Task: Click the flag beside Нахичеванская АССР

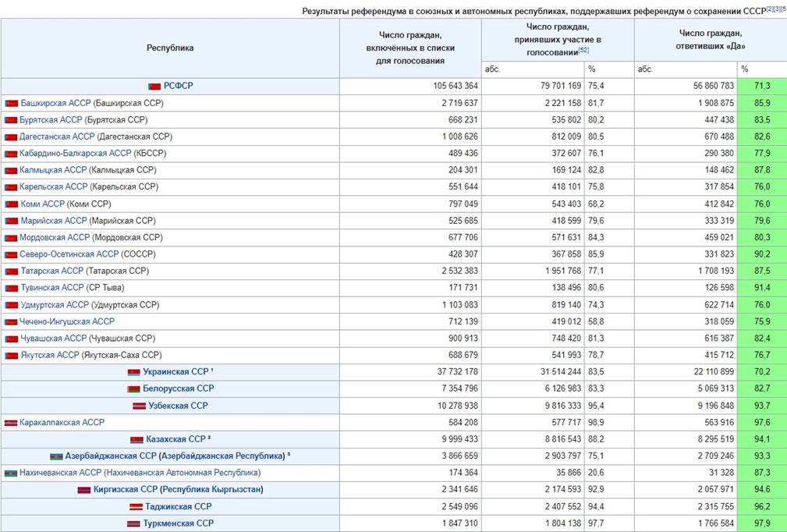Action: click(x=11, y=473)
